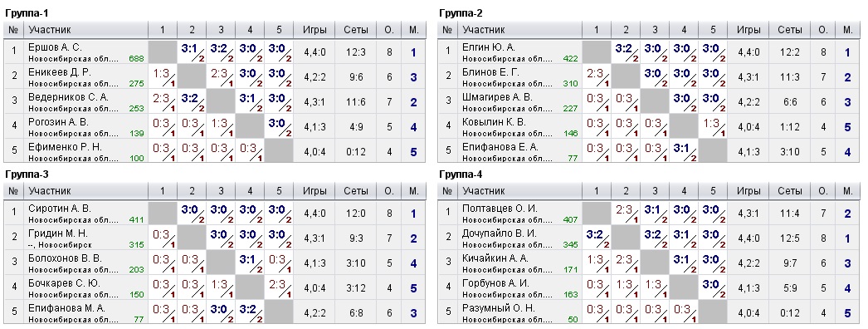Click Сеты column header in Группа-2
868x329 pixels.
point(789,30)
